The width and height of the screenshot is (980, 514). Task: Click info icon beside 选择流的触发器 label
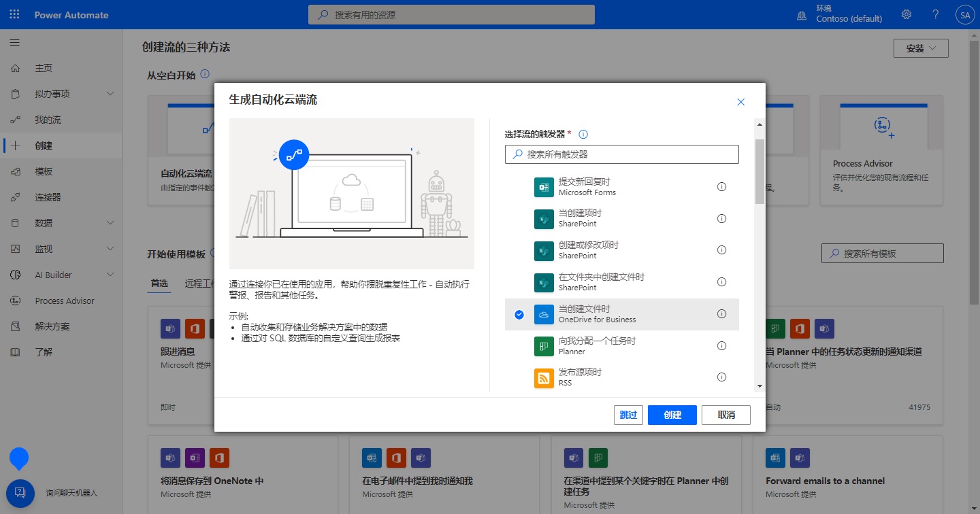pos(583,135)
